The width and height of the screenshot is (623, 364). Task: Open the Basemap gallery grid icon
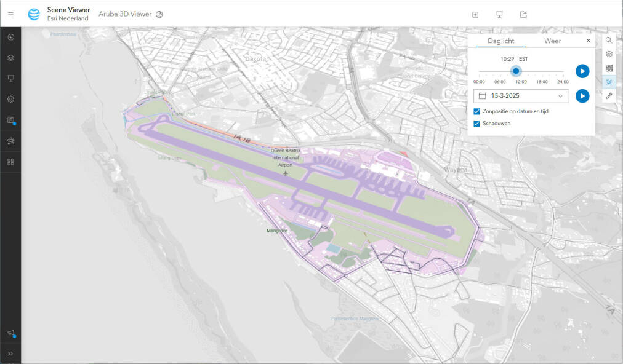pos(609,68)
